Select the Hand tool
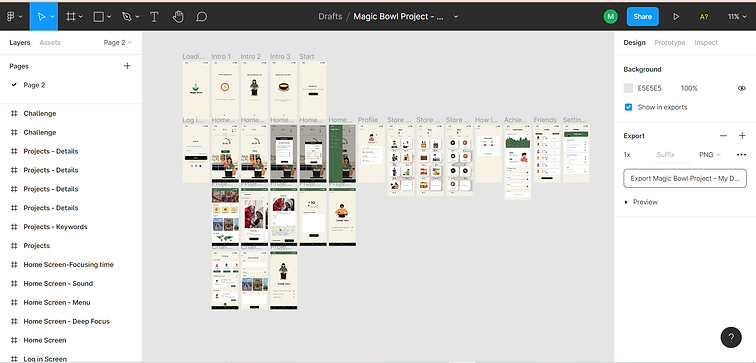 [x=178, y=16]
